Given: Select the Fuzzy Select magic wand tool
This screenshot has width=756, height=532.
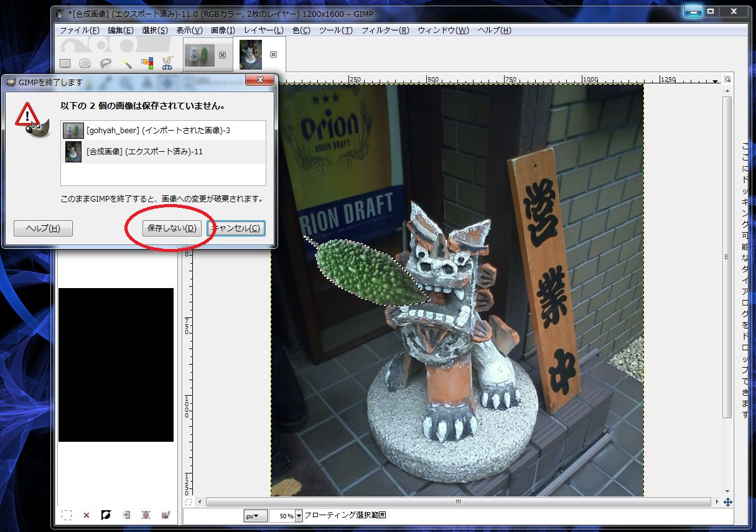Looking at the screenshot, I should (126, 63).
